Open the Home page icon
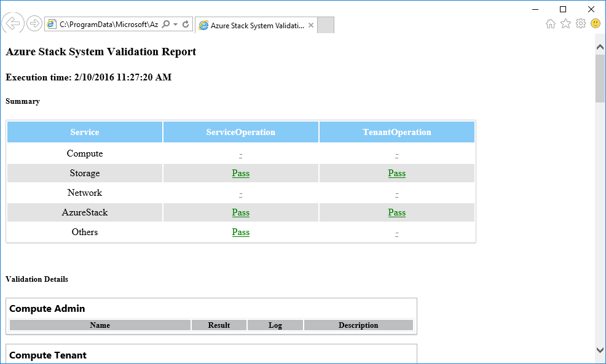Screen dimensions: 606x364 point(551,24)
